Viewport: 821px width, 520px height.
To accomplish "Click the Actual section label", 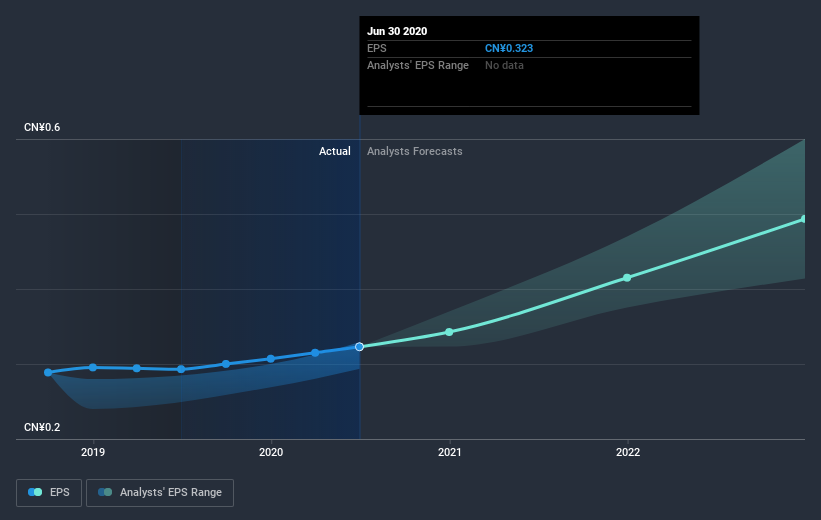I will coord(335,151).
